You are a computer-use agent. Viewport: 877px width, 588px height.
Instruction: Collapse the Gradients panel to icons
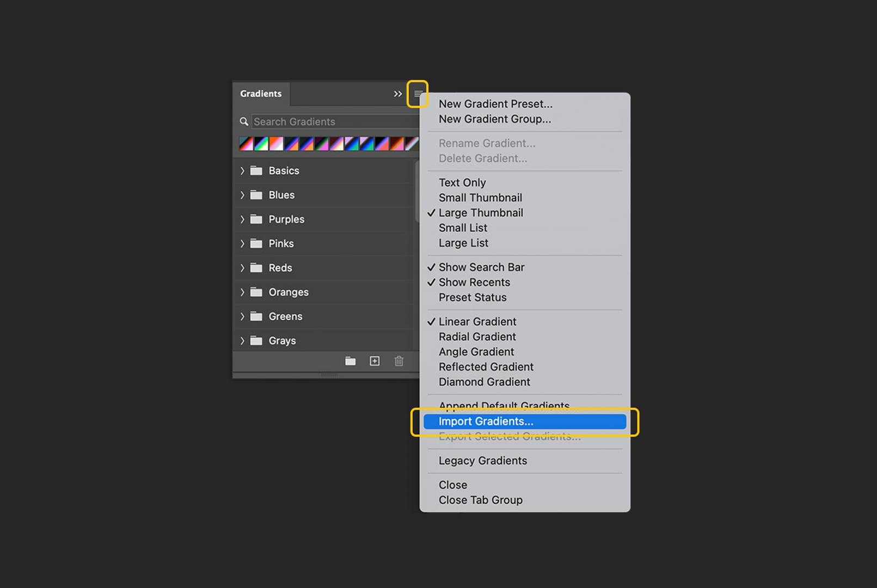click(397, 94)
